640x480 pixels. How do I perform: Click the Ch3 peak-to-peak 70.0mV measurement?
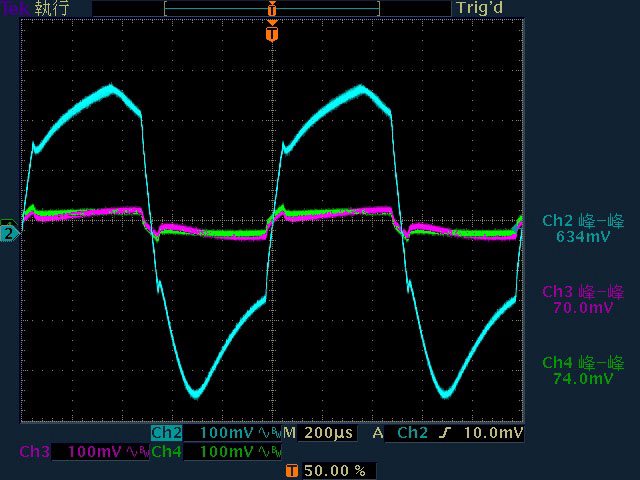pyautogui.click(x=582, y=300)
